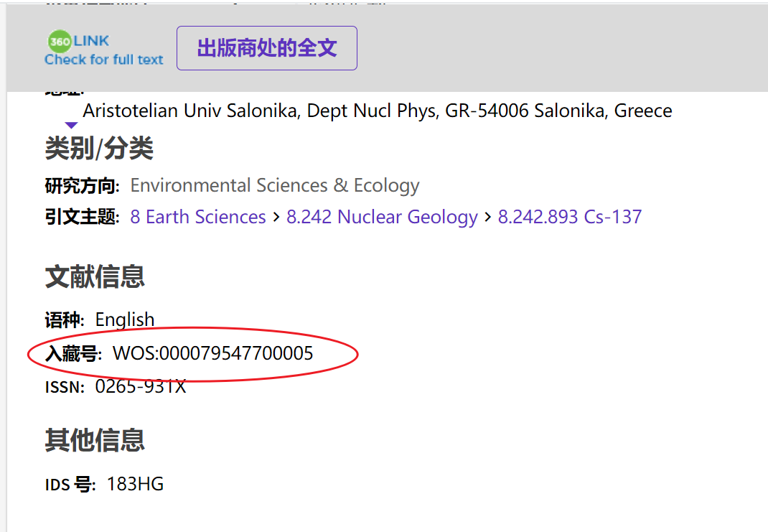The height and width of the screenshot is (532, 768).
Task: Click the 出版商处的全文 button
Action: click(x=267, y=48)
